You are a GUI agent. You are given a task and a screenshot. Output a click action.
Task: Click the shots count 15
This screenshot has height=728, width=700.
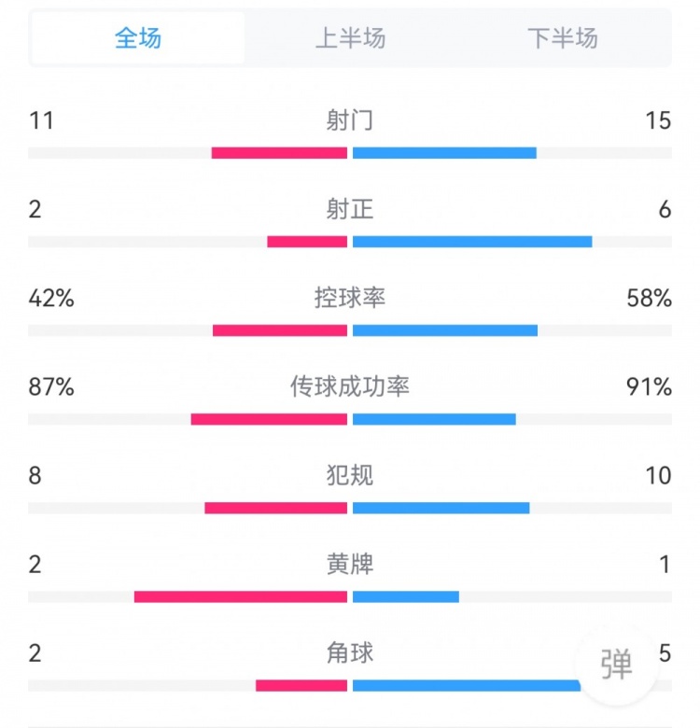click(x=658, y=120)
